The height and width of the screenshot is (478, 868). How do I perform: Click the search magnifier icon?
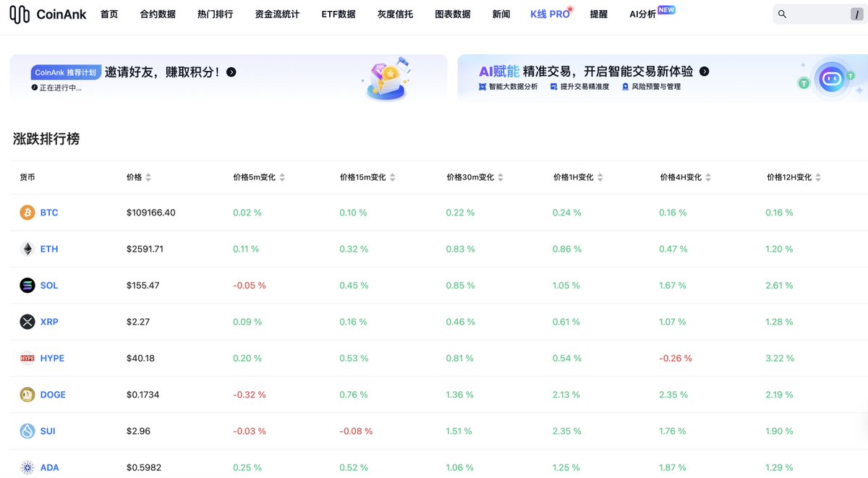[783, 14]
